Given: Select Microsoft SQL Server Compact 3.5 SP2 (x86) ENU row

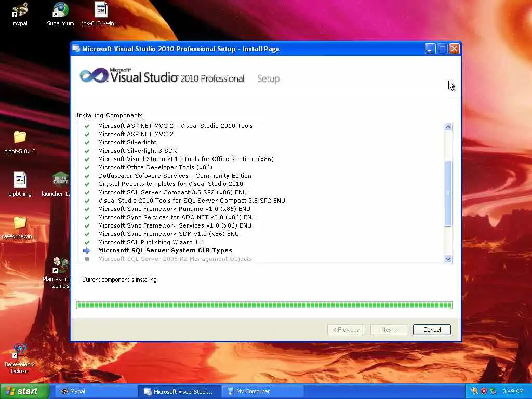Looking at the screenshot, I should [172, 192].
